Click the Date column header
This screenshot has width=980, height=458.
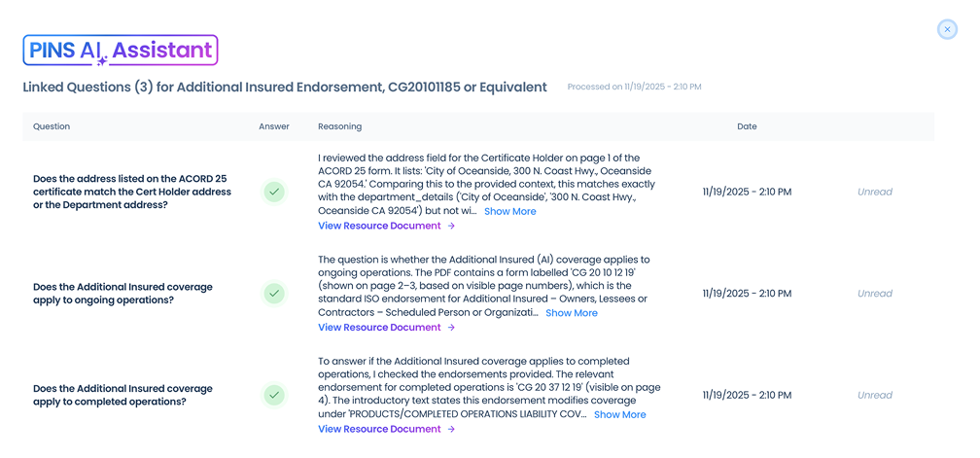pos(747,126)
